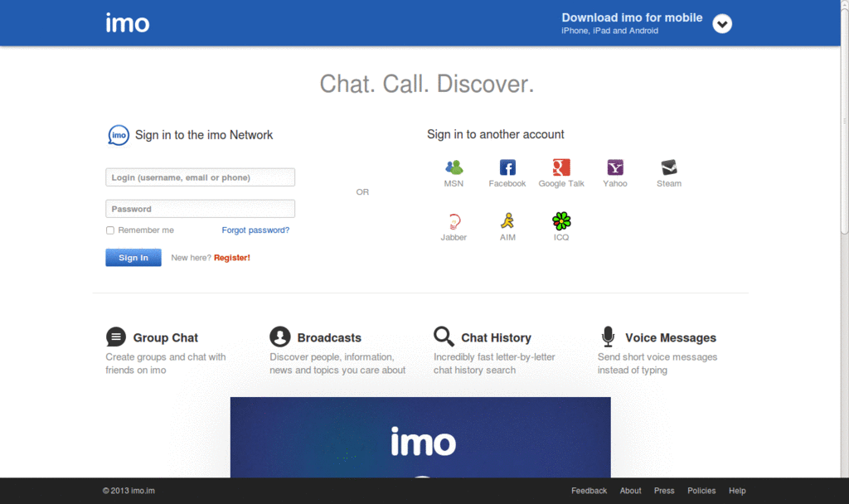Open the Help footer link
This screenshot has width=849, height=504.
coord(737,491)
